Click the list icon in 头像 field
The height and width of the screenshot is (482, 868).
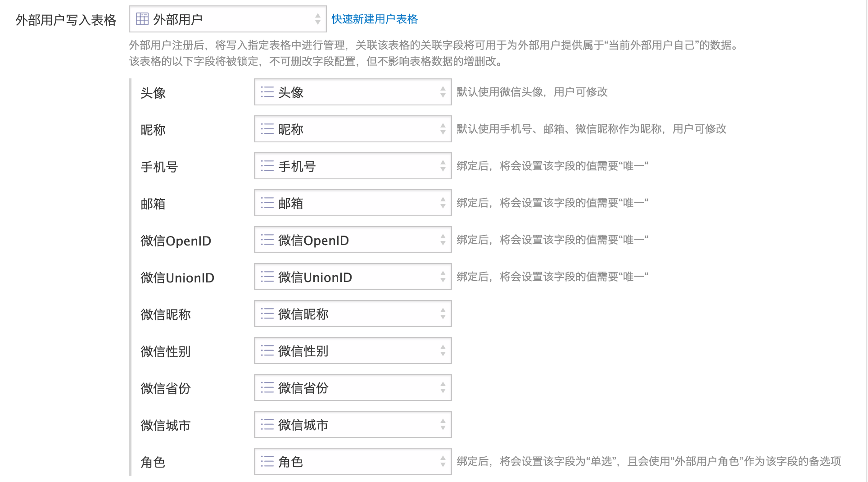267,92
